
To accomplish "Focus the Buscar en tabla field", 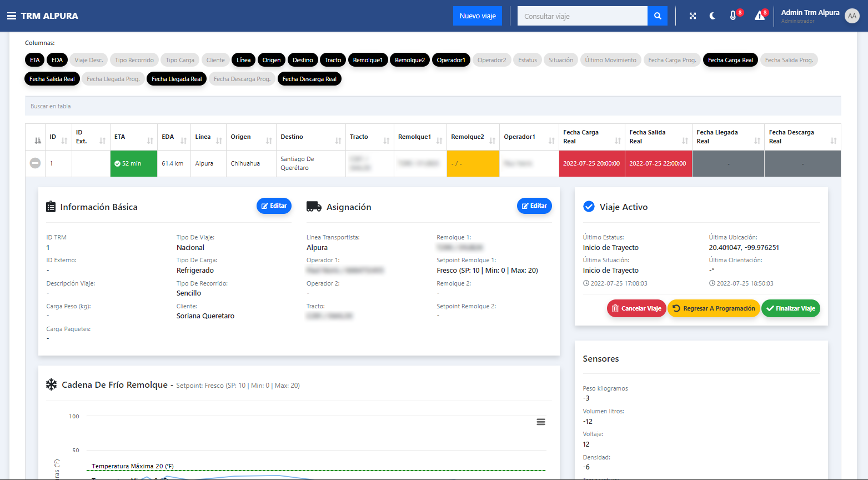I will pos(433,106).
